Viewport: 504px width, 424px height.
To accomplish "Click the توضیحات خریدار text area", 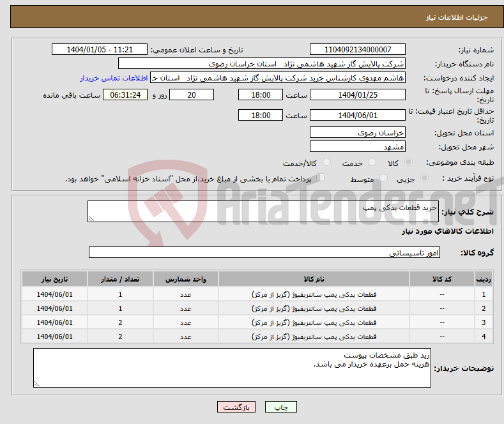I will pos(232,368).
